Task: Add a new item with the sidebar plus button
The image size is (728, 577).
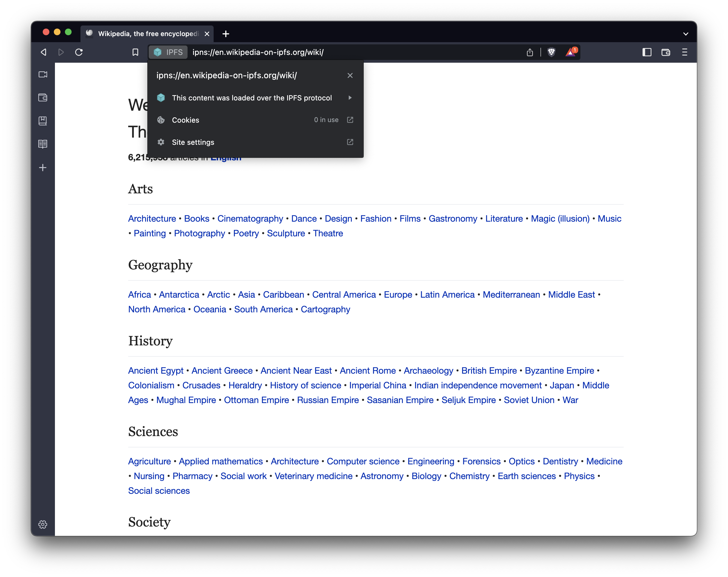Action: (x=43, y=168)
